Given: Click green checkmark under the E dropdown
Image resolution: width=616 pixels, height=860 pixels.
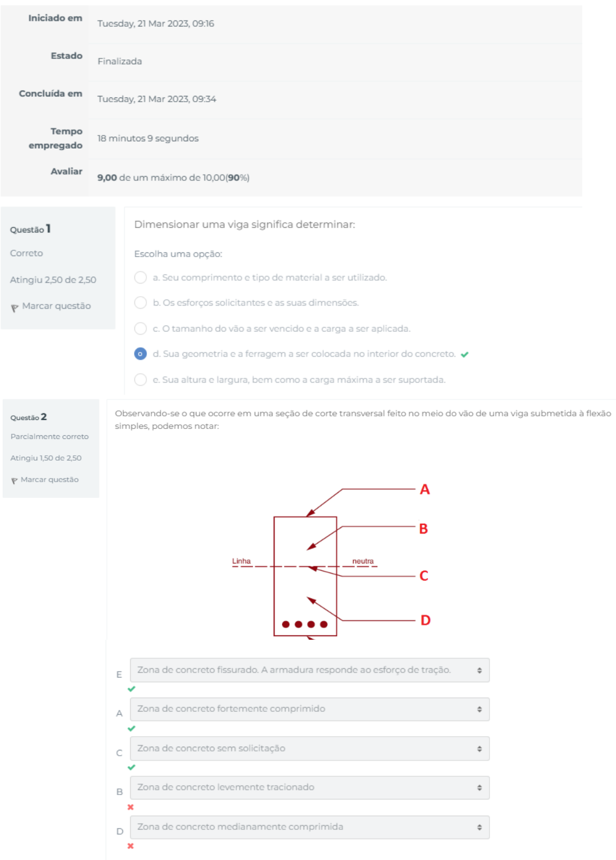Looking at the screenshot, I should (x=131, y=689).
